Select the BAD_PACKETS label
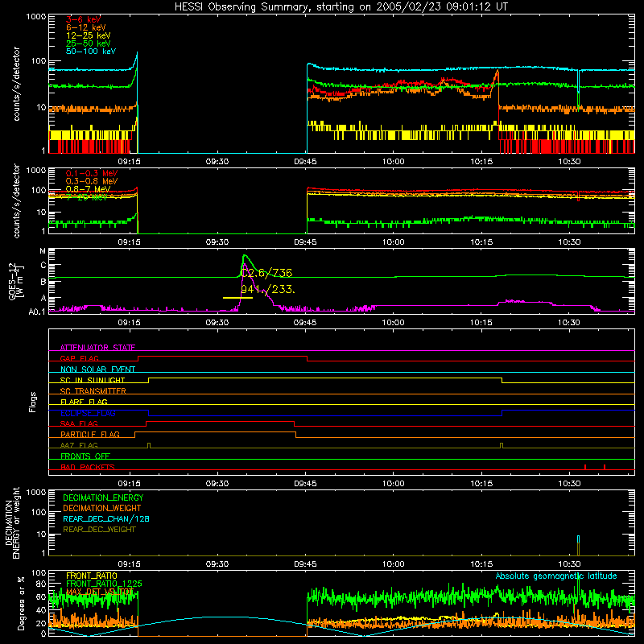644x644 pixels. (x=88, y=467)
